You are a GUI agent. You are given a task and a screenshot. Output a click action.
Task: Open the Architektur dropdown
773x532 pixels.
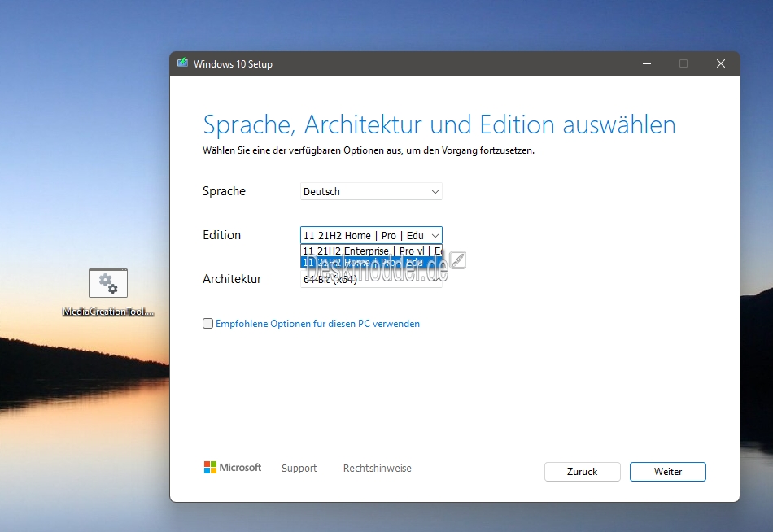click(371, 279)
